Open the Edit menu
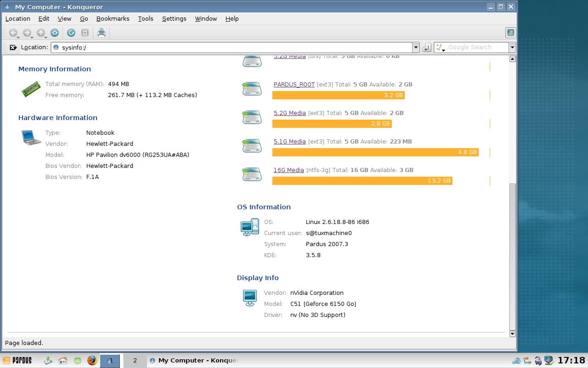588x368 pixels. [x=44, y=19]
